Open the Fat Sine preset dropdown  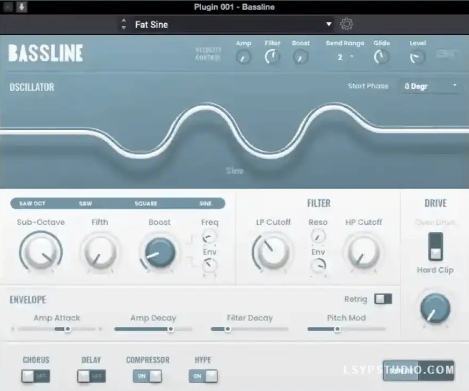(x=329, y=24)
